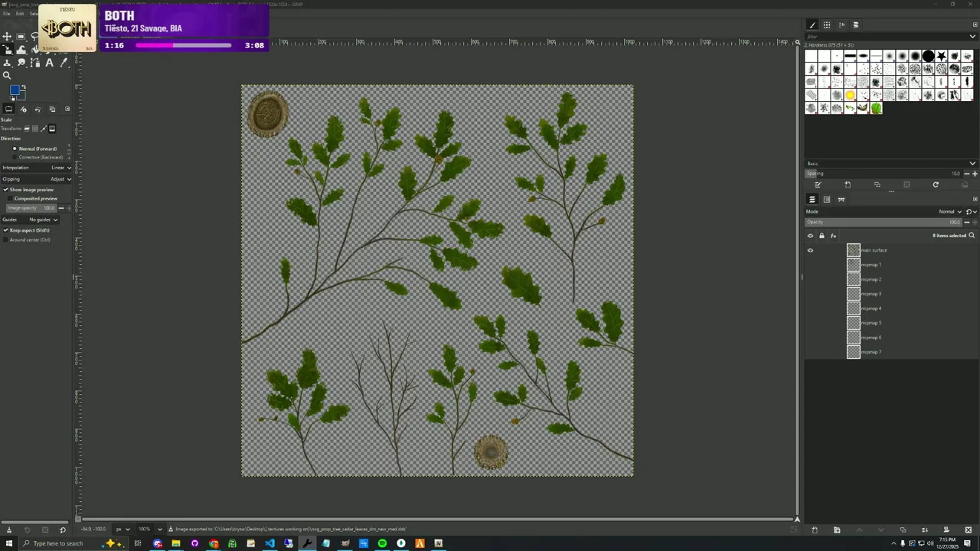This screenshot has height=551, width=980.
Task: Increase brush spacing with the plus button
Action: [975, 174]
